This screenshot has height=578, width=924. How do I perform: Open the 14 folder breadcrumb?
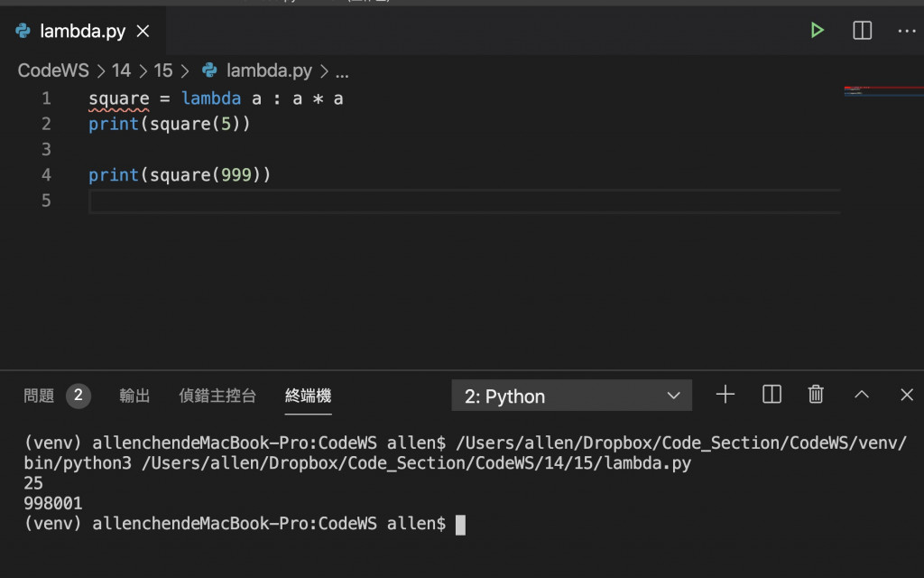[121, 70]
